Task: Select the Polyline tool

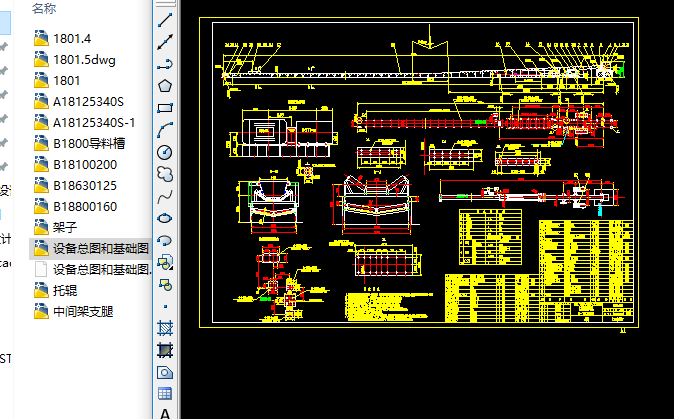Action: 165,64
